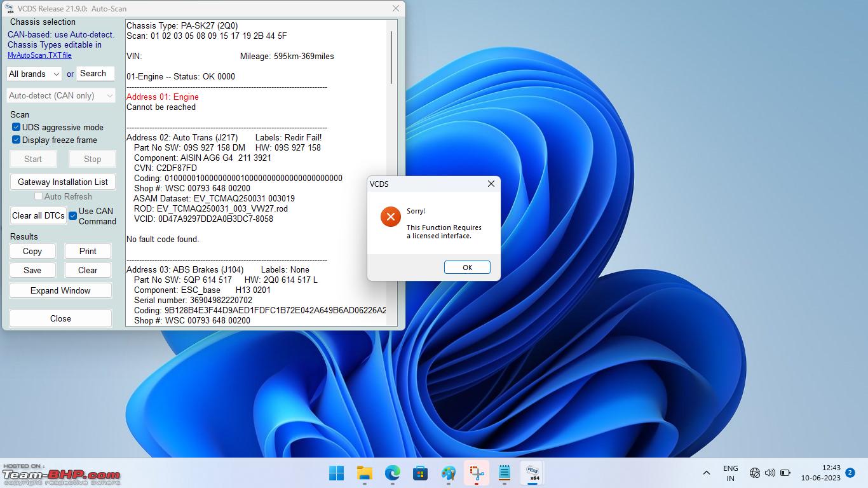868x488 pixels.
Task: Select 'No fault code found.' line
Action: [x=163, y=239]
